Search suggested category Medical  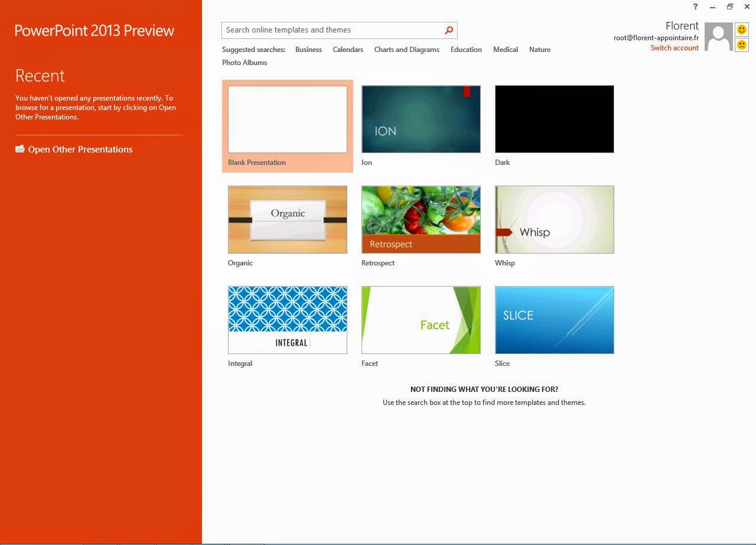tap(506, 50)
